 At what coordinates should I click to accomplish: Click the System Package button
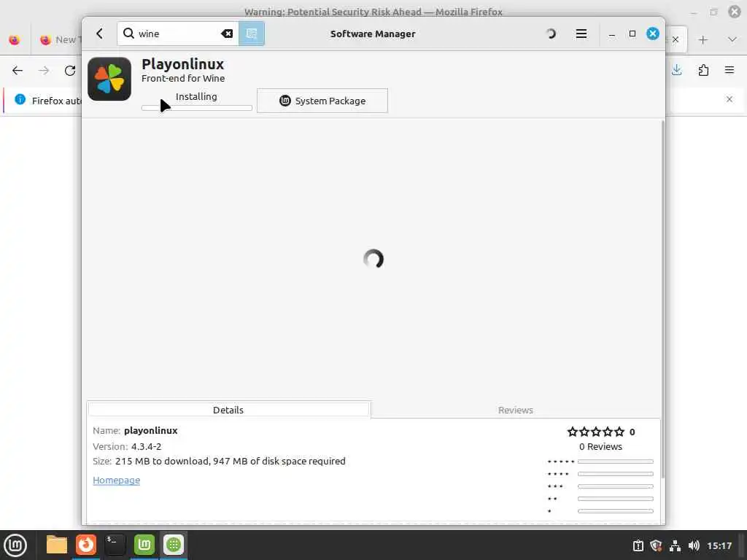click(x=322, y=101)
